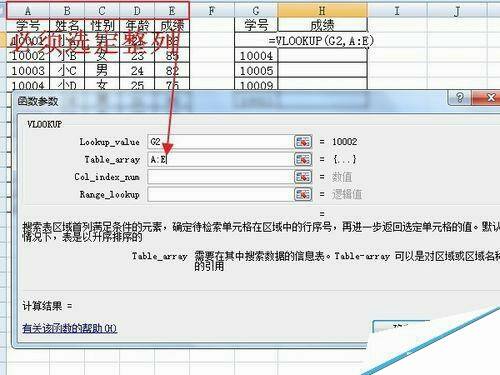Select cell containing 10005 in column G

(x=256, y=70)
